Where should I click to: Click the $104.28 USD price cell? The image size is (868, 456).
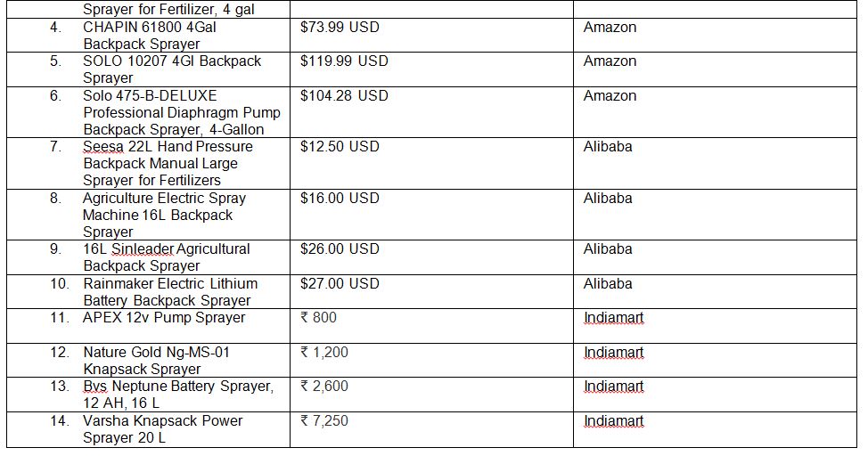pyautogui.click(x=344, y=95)
